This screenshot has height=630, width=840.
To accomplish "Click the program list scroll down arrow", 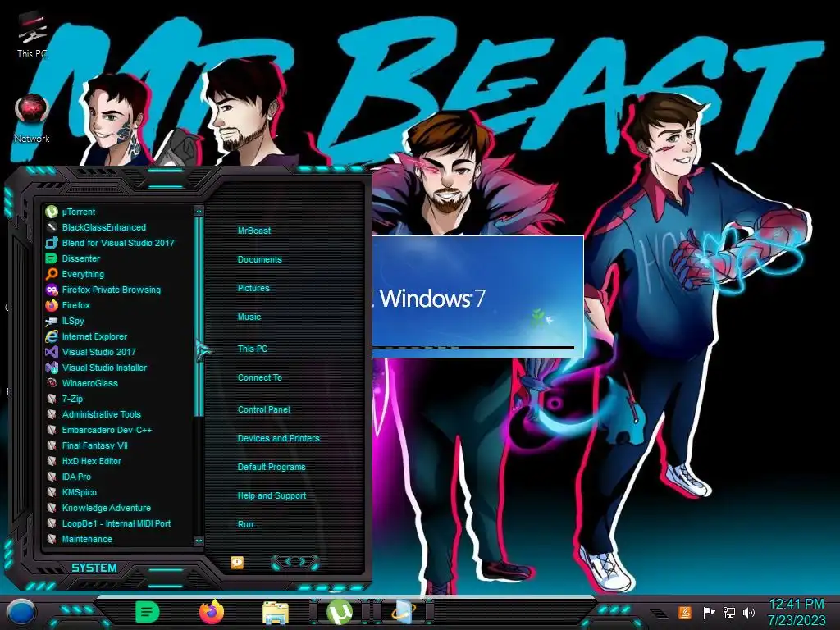I will 199,541.
